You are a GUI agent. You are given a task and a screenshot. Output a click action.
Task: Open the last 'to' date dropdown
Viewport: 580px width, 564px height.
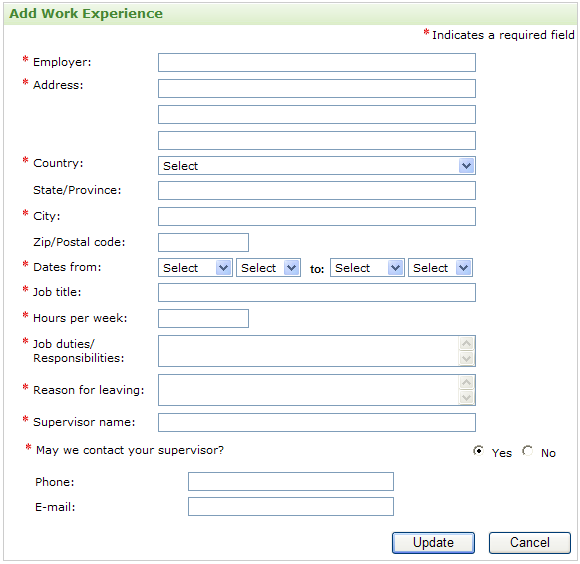[440, 267]
